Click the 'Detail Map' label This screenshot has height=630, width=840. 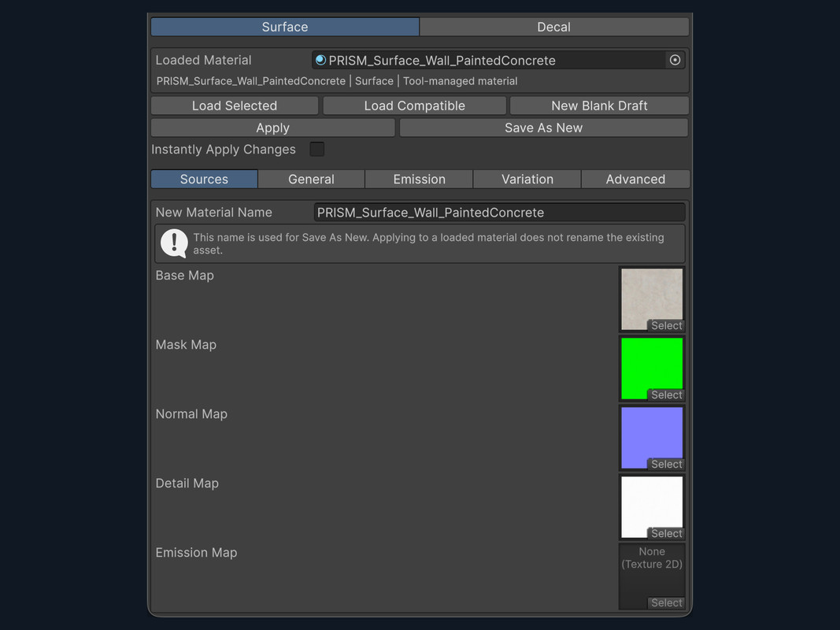pos(187,484)
